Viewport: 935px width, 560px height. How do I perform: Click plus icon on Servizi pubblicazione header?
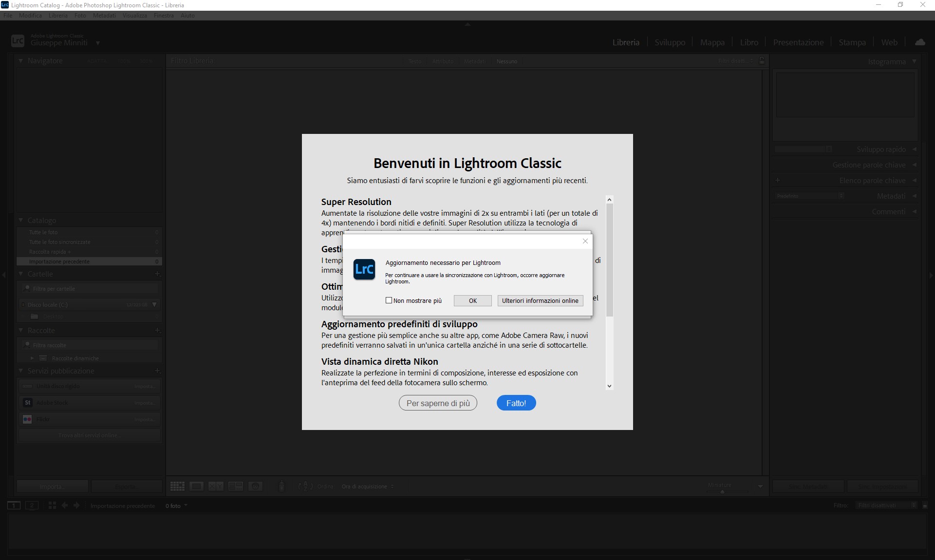click(x=157, y=371)
